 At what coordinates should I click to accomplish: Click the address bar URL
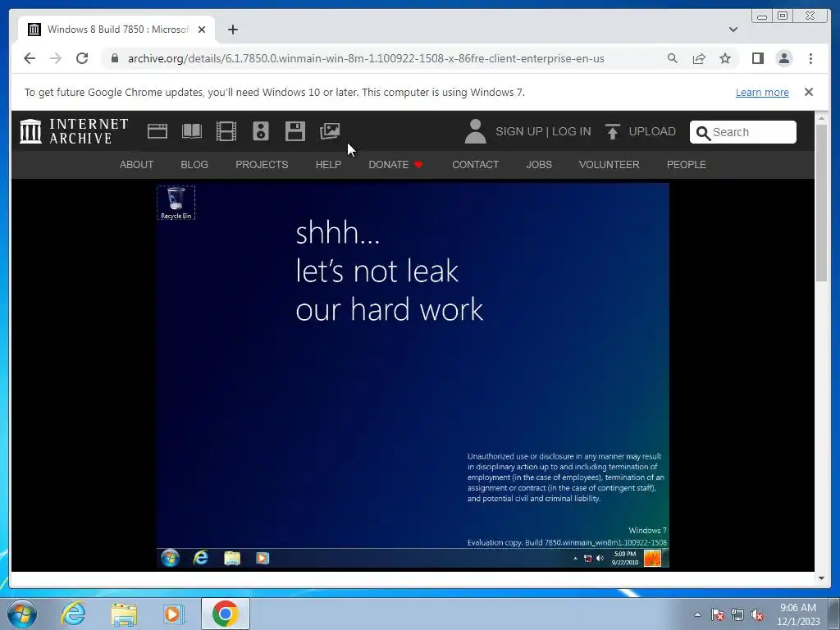[366, 58]
